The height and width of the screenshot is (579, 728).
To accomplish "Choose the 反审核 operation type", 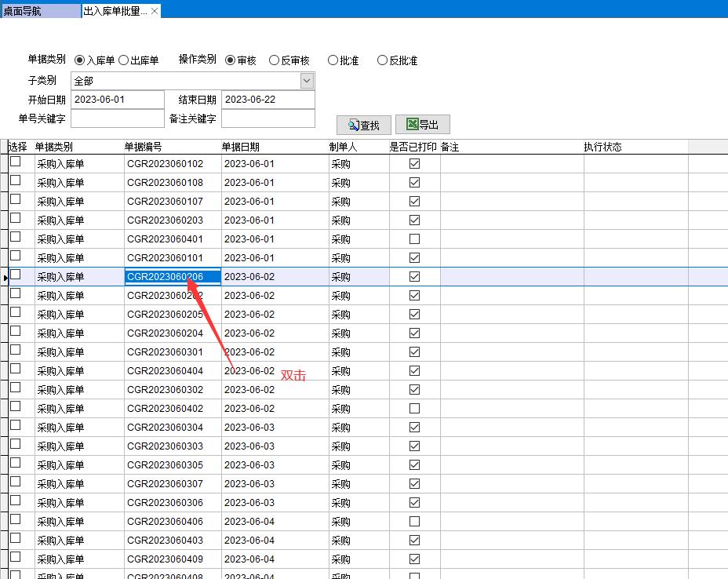I will click(x=274, y=60).
